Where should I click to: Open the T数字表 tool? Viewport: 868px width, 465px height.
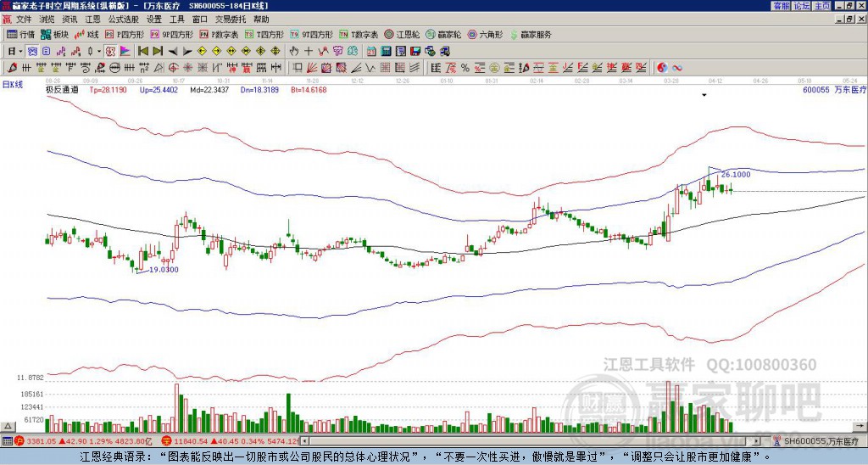(359, 34)
